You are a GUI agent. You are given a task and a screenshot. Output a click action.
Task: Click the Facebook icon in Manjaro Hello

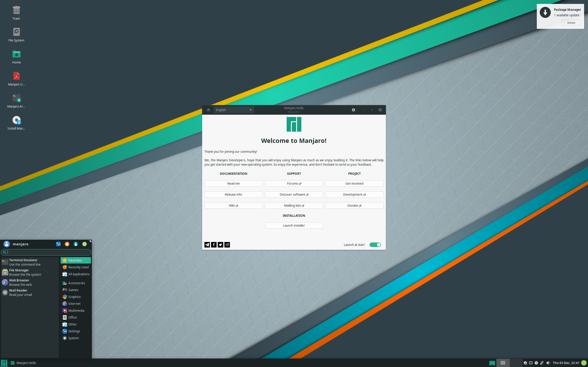[x=214, y=244]
